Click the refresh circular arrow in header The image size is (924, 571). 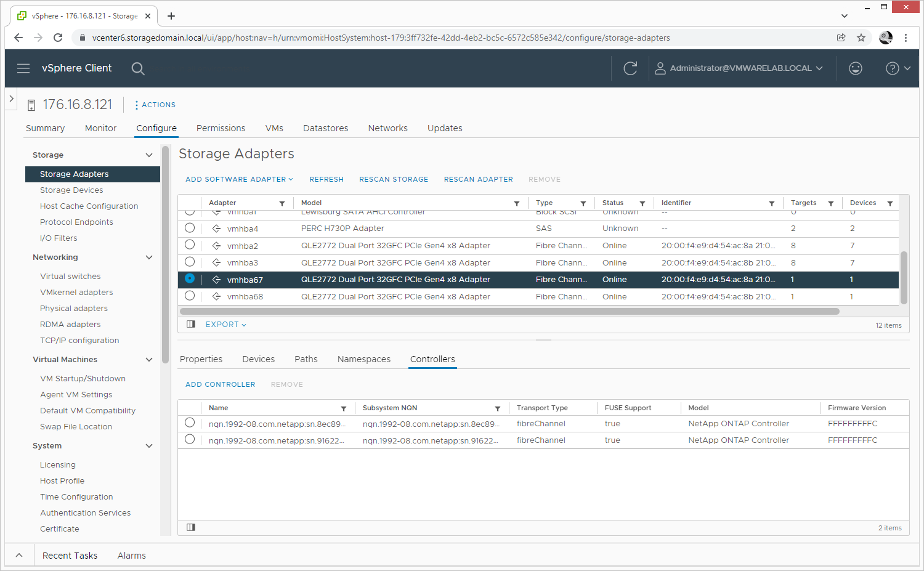pyautogui.click(x=630, y=68)
